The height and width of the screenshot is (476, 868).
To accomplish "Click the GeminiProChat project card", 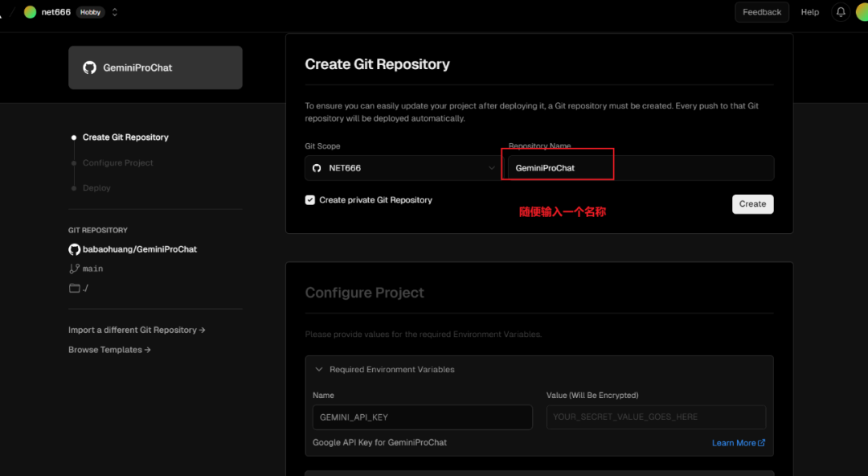I will click(x=155, y=68).
